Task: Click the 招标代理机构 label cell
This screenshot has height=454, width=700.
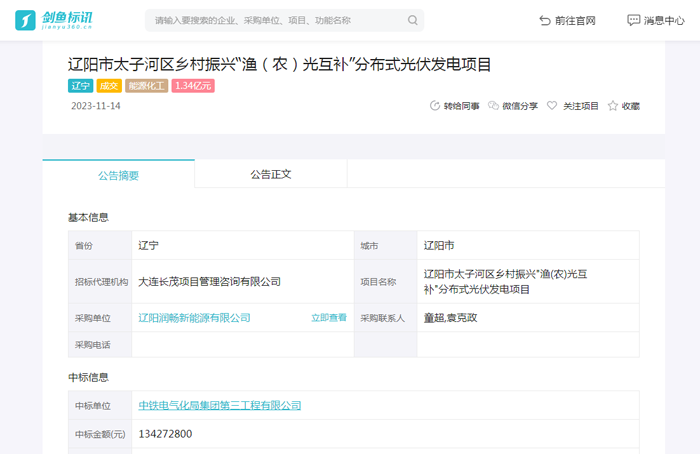Action: pos(100,282)
